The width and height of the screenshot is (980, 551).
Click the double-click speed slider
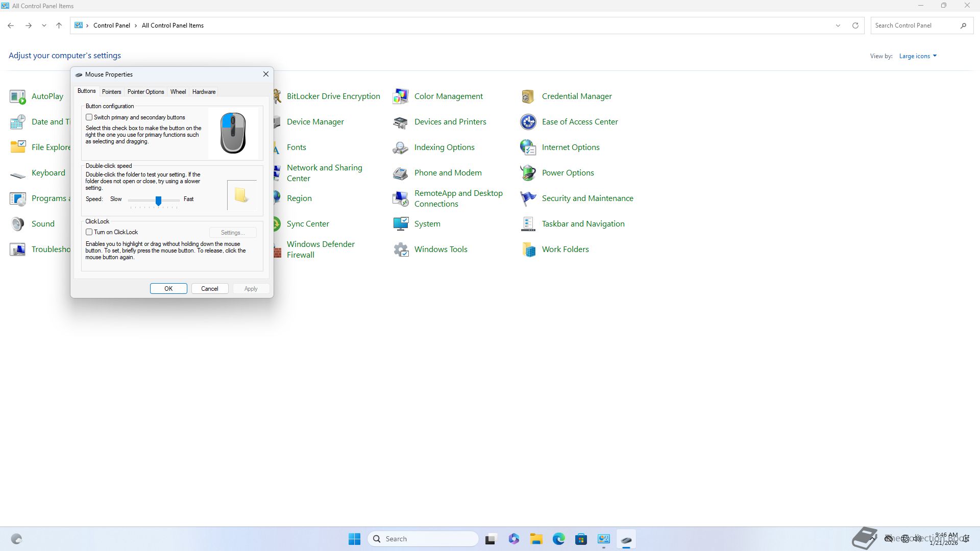point(158,201)
